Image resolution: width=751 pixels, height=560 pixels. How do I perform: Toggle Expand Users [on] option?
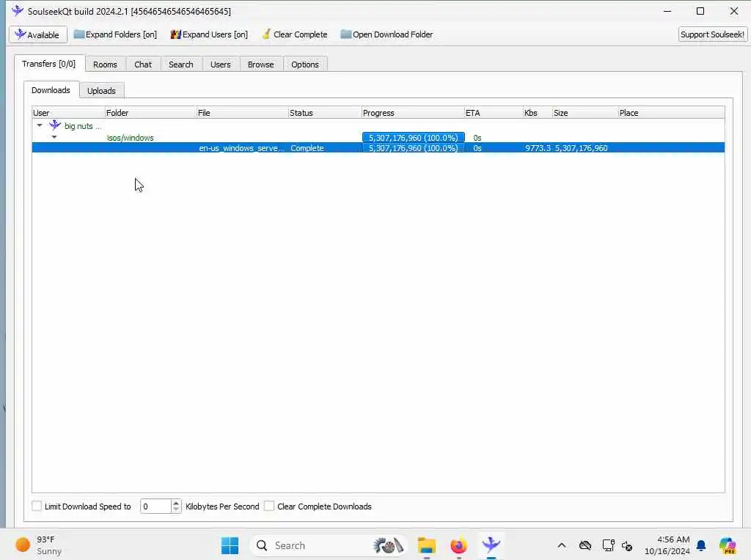pos(209,34)
